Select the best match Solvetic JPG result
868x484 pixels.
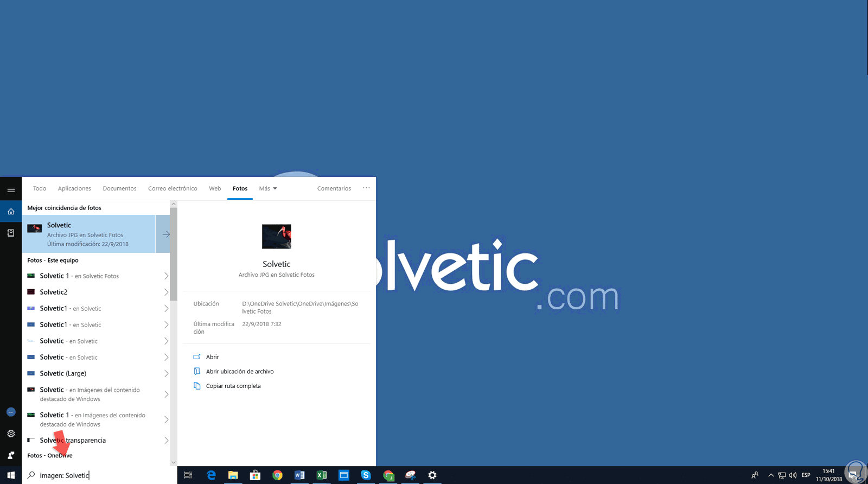pos(88,234)
